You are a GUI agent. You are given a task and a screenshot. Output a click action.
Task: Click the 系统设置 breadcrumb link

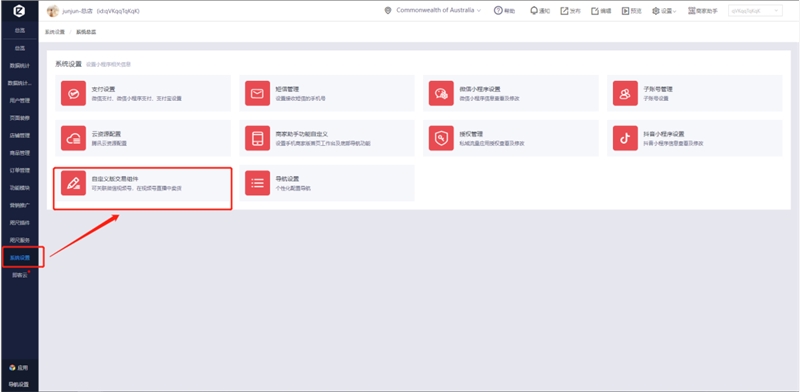click(55, 32)
